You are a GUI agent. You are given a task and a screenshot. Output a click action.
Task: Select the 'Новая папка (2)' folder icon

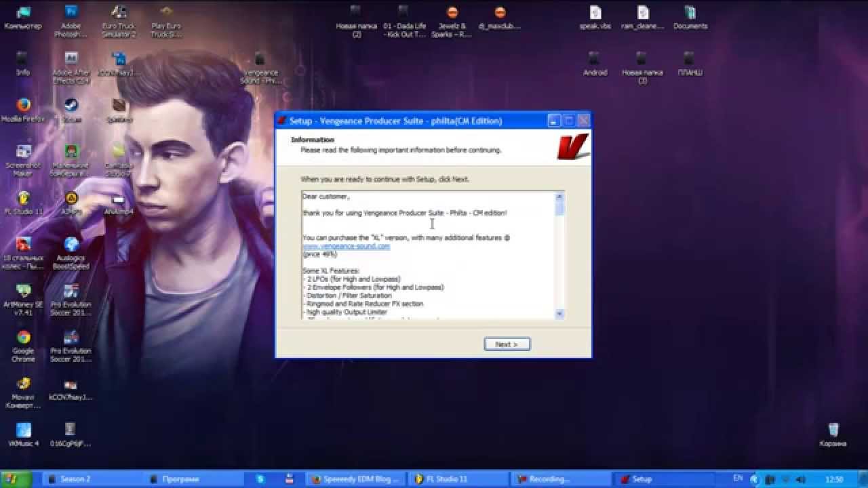(x=357, y=21)
